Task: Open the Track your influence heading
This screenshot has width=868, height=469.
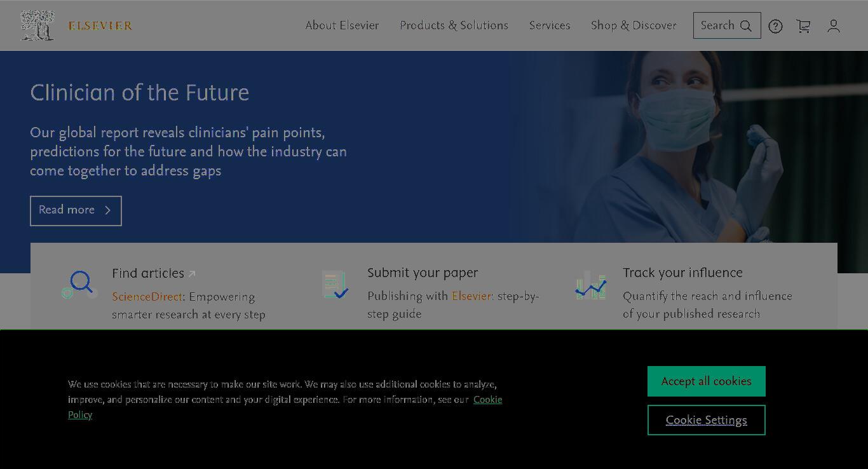Action: (x=682, y=273)
